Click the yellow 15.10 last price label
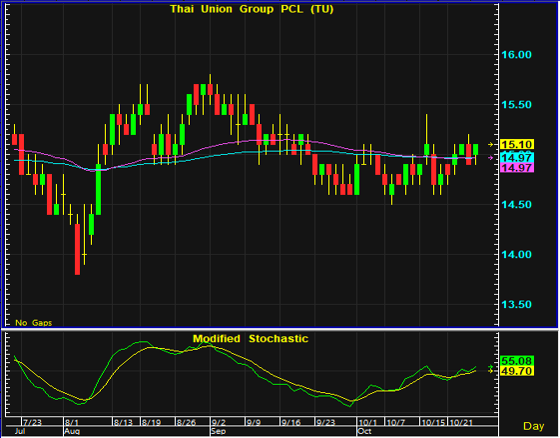This screenshot has width=560, height=438. (517, 144)
